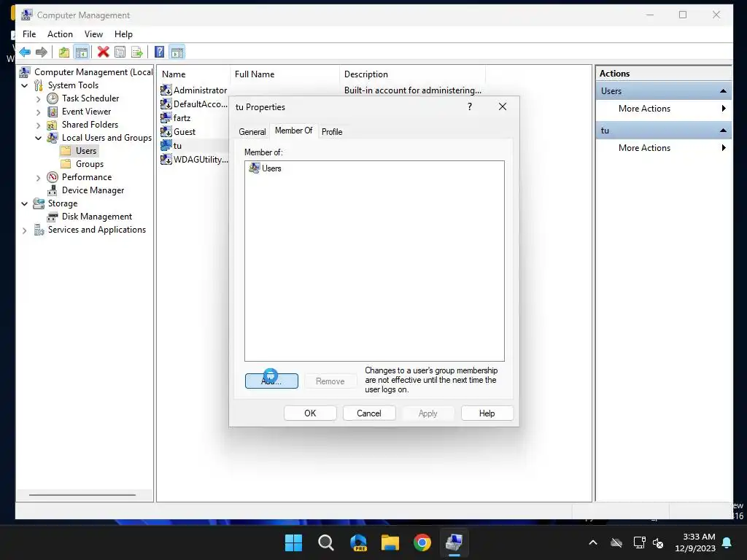Click the Add... button
The image size is (747, 560).
click(271, 381)
